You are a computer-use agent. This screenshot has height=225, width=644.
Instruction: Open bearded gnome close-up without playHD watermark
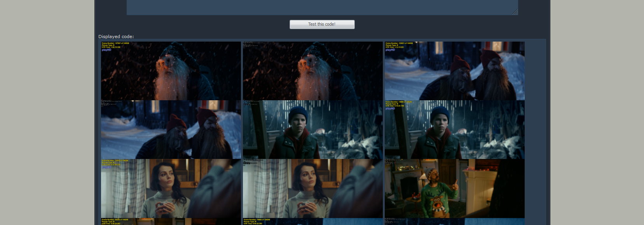[312, 71]
